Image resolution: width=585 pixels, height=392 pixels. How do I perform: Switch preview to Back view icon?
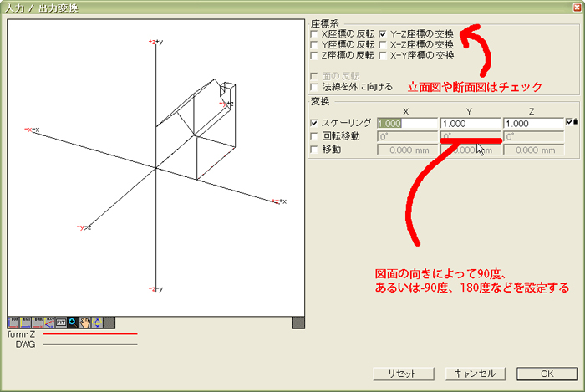(x=38, y=323)
